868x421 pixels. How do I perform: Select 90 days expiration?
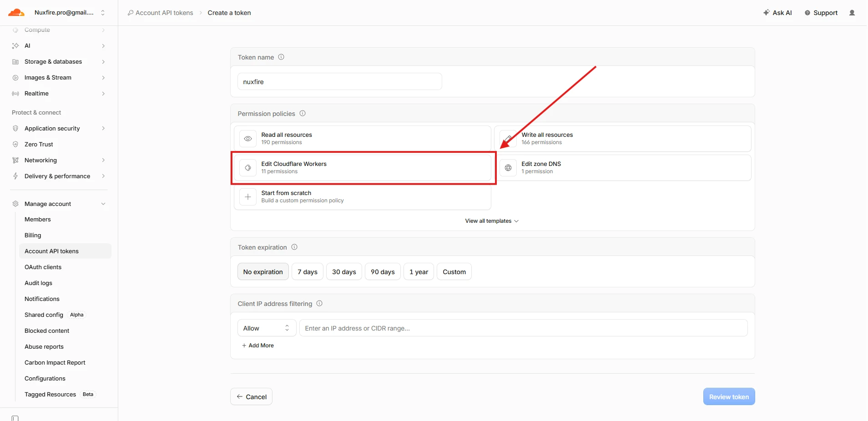pyautogui.click(x=383, y=272)
